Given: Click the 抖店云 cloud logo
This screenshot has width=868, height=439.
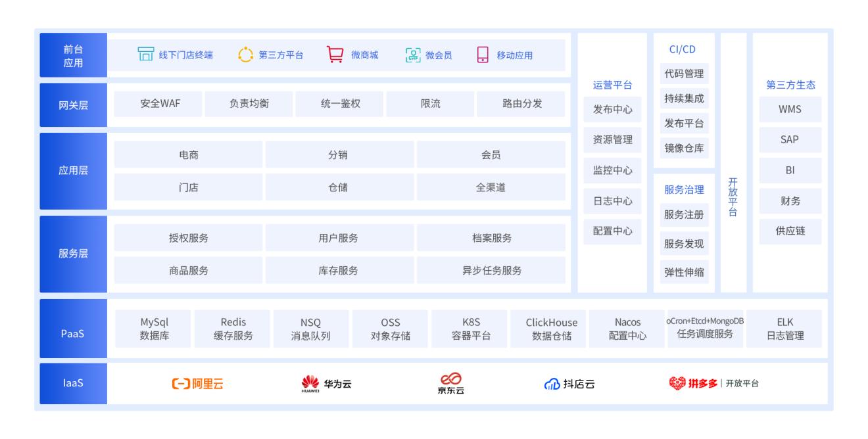Looking at the screenshot, I should 568,384.
